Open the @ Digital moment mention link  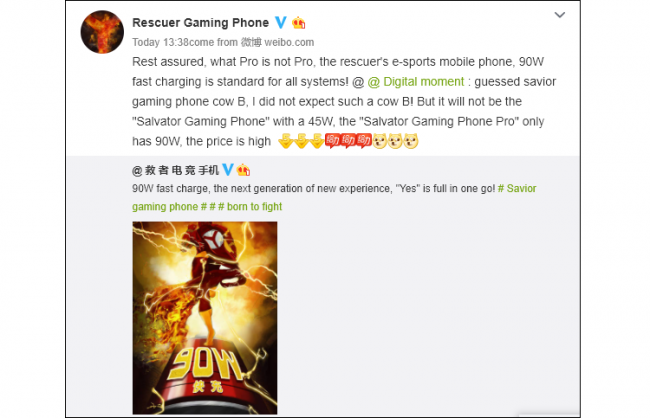click(x=416, y=82)
